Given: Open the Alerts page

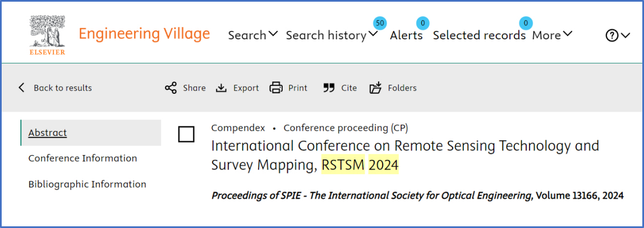Looking at the screenshot, I should [406, 35].
